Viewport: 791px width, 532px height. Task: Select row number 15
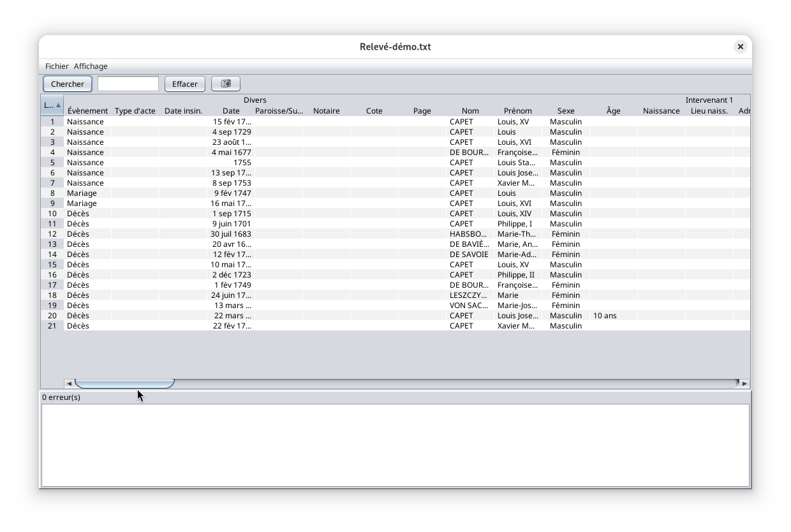(x=52, y=265)
